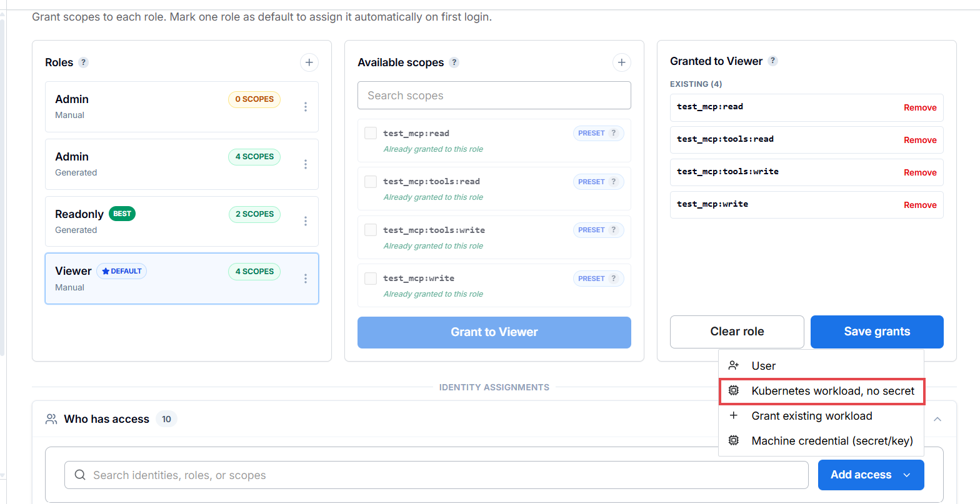Add a new role with plus icon
The width and height of the screenshot is (980, 504).
coord(309,62)
